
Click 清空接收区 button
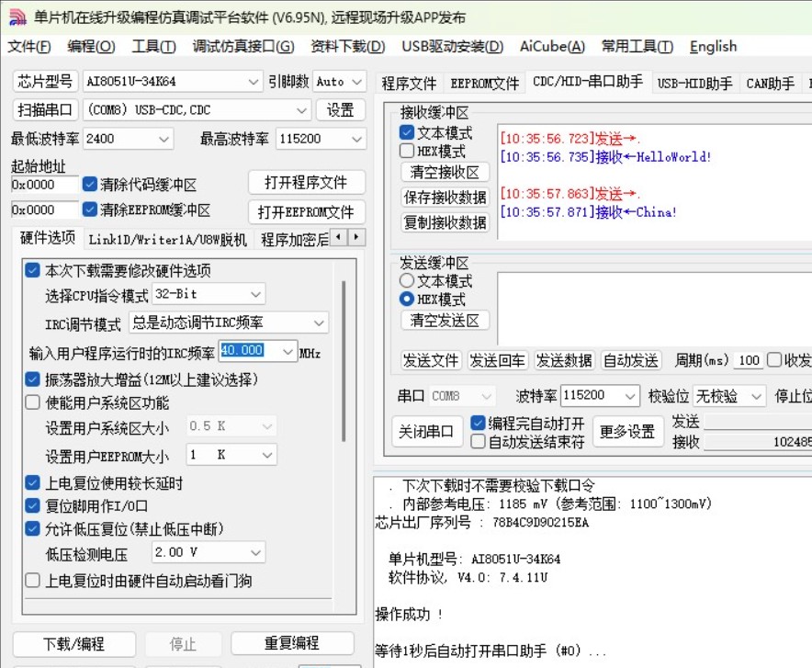tap(445, 173)
